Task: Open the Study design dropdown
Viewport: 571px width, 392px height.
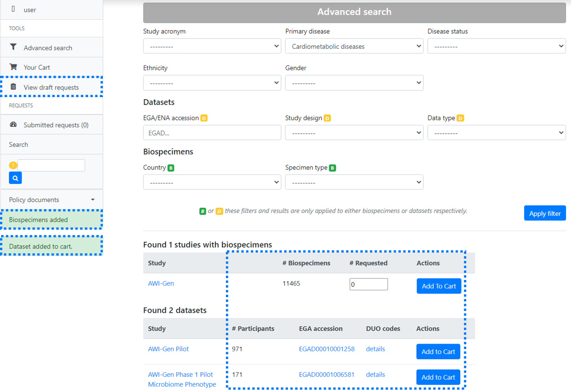Action: click(x=354, y=133)
